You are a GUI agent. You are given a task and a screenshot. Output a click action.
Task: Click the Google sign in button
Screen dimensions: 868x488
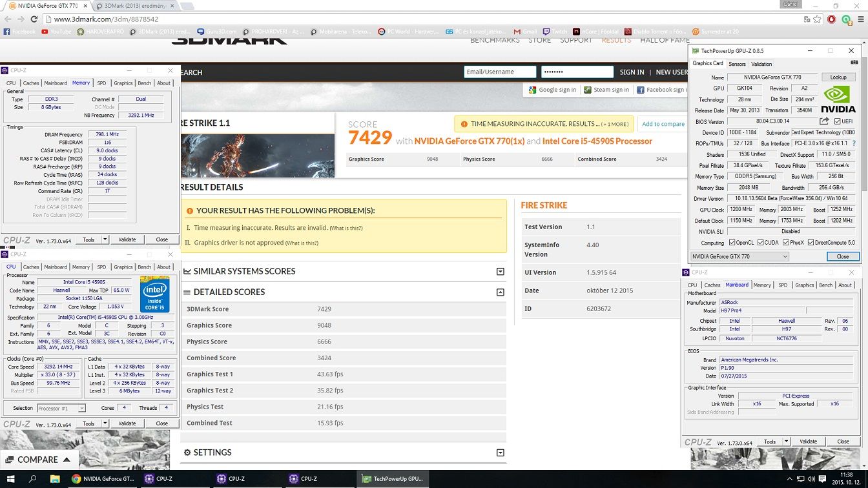click(552, 90)
